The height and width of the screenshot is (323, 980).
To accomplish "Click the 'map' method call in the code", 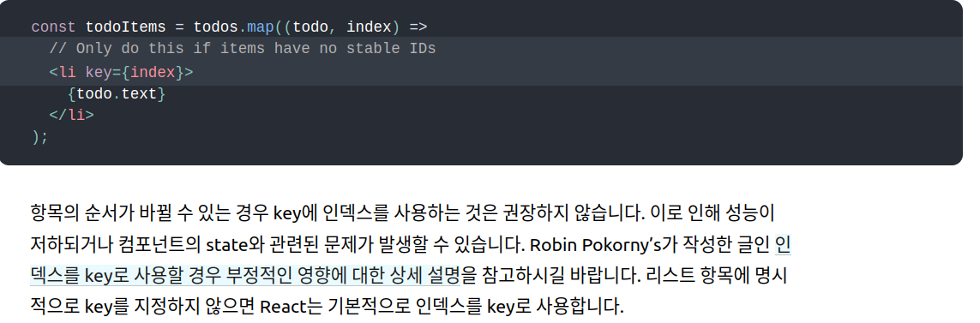I will coord(261,27).
